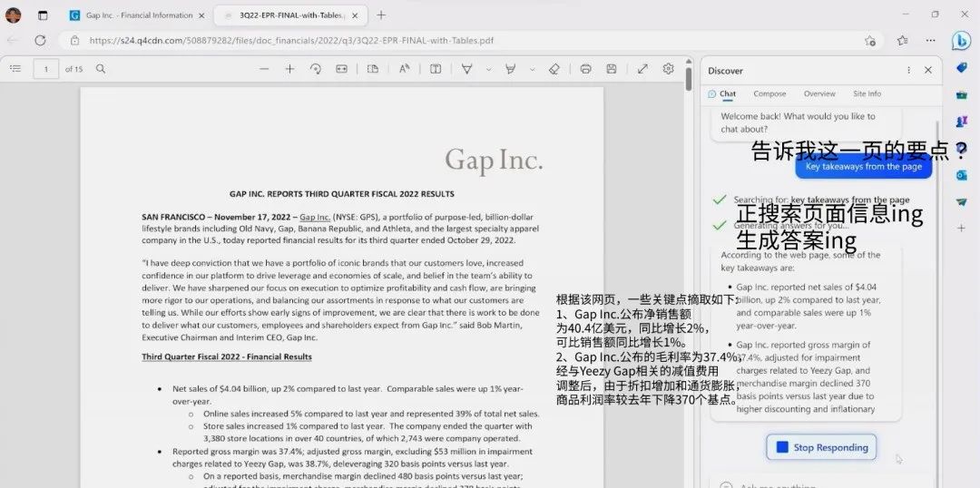Select the Erase tool
Image resolution: width=980 pixels, height=488 pixels.
point(554,69)
